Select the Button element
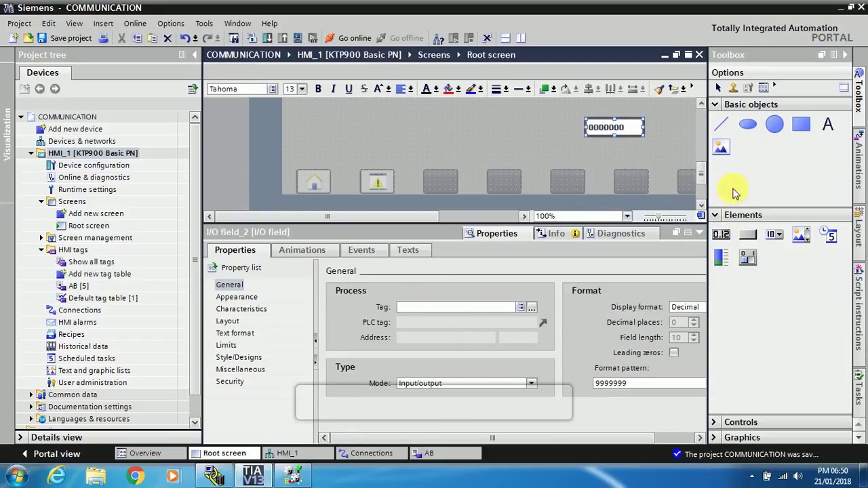 click(747, 235)
